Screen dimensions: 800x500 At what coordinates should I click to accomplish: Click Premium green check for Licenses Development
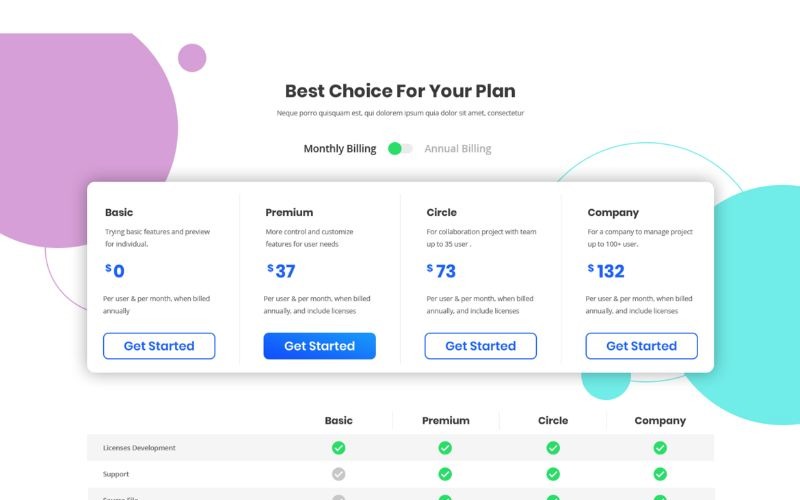[445, 448]
